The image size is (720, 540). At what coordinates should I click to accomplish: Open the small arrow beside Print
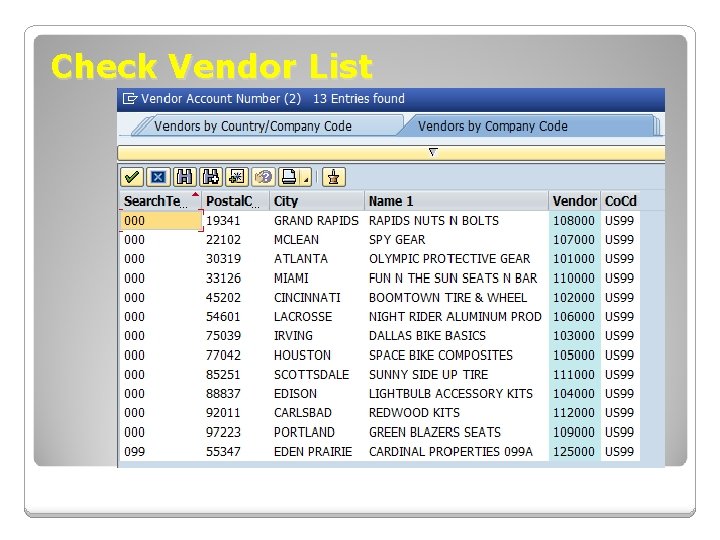click(306, 177)
